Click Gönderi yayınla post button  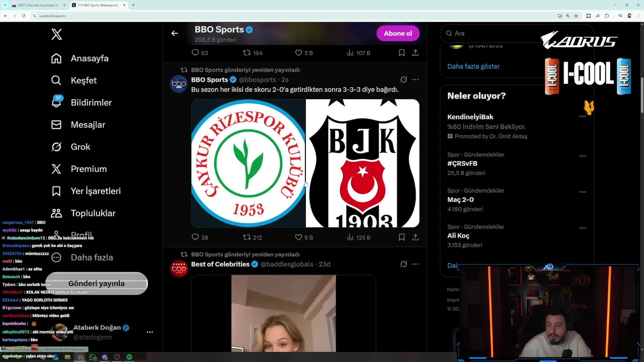[x=96, y=284]
